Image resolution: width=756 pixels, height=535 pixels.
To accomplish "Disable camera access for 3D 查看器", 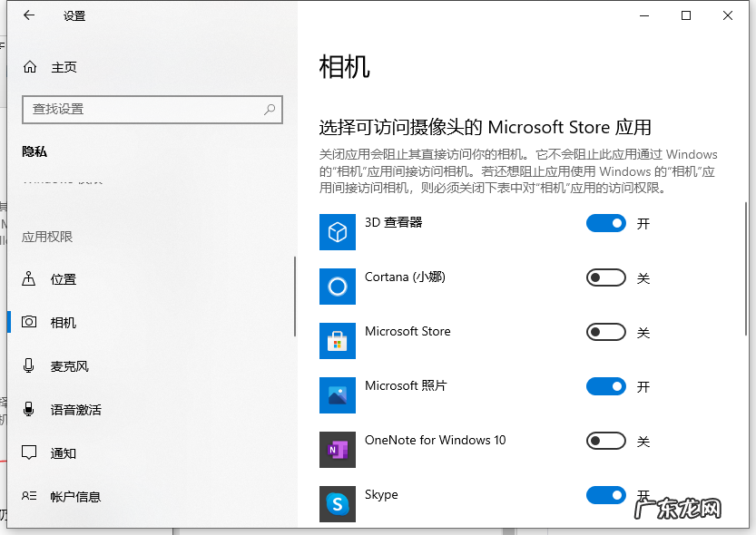I will click(605, 223).
